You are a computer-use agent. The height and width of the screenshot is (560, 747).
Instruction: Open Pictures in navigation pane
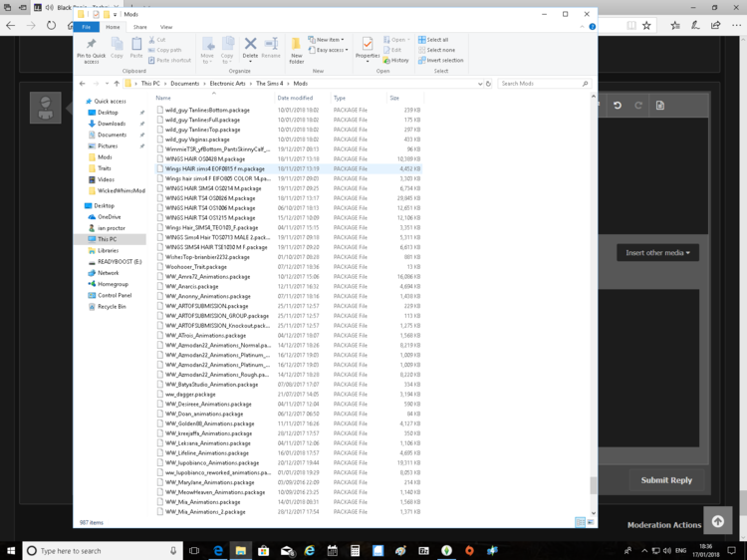tap(108, 145)
